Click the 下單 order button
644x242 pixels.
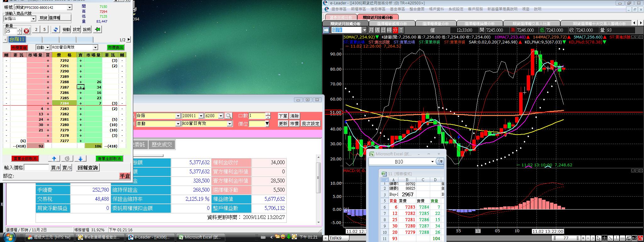click(x=283, y=116)
